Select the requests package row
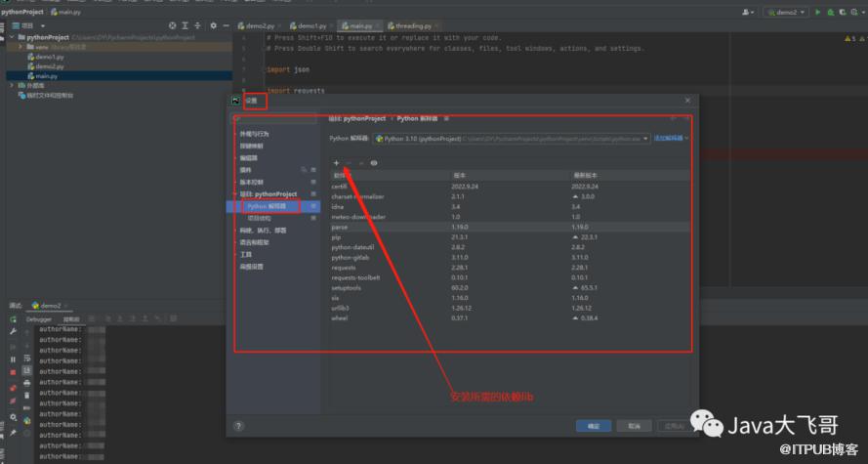 pyautogui.click(x=343, y=267)
